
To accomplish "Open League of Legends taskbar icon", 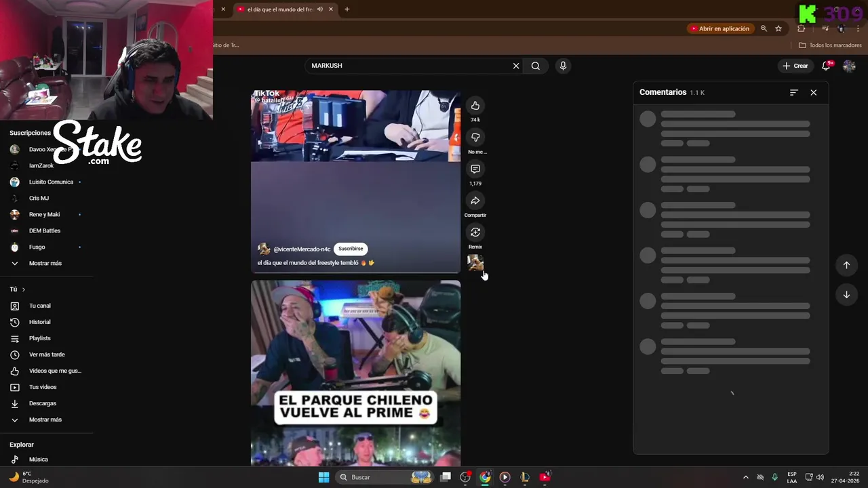I will point(525,477).
